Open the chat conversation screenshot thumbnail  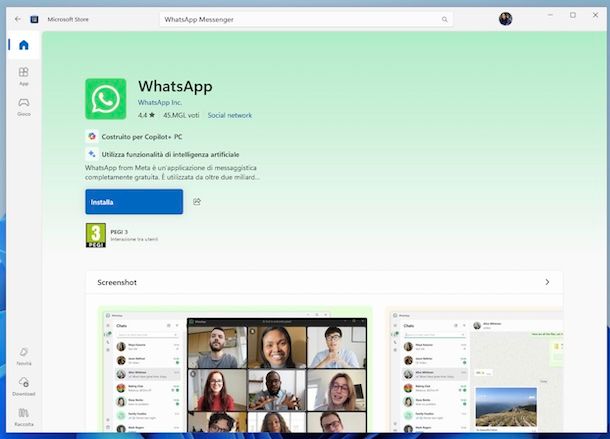tap(474, 370)
